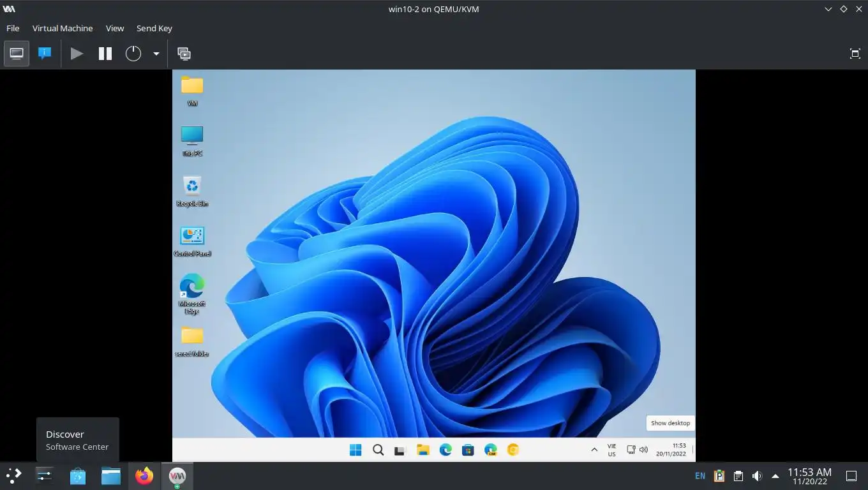Click the Show desktop strip at the guest taskbar's right end
Viewport: 868px width, 490px height.
pos(694,450)
